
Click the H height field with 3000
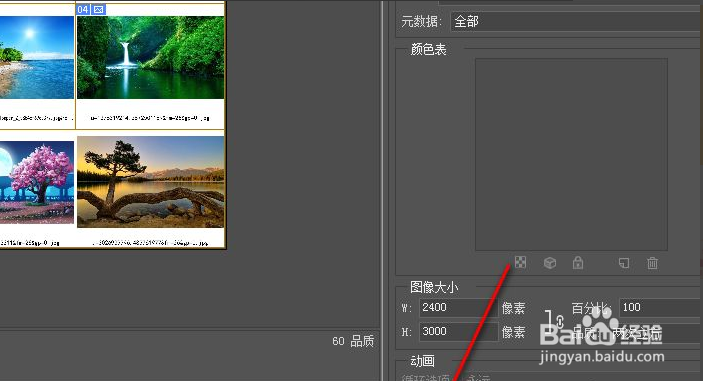coord(458,332)
